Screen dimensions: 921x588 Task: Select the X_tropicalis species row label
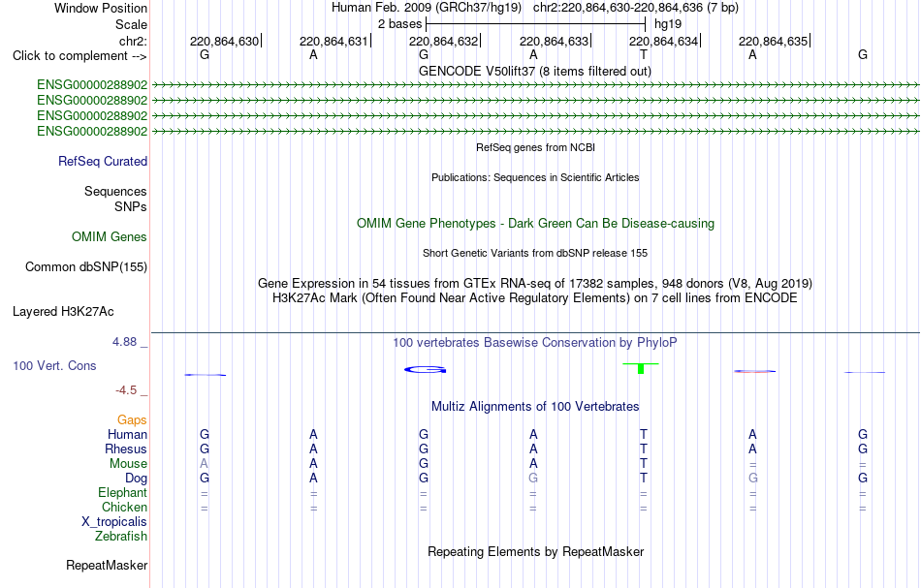pyautogui.click(x=114, y=522)
